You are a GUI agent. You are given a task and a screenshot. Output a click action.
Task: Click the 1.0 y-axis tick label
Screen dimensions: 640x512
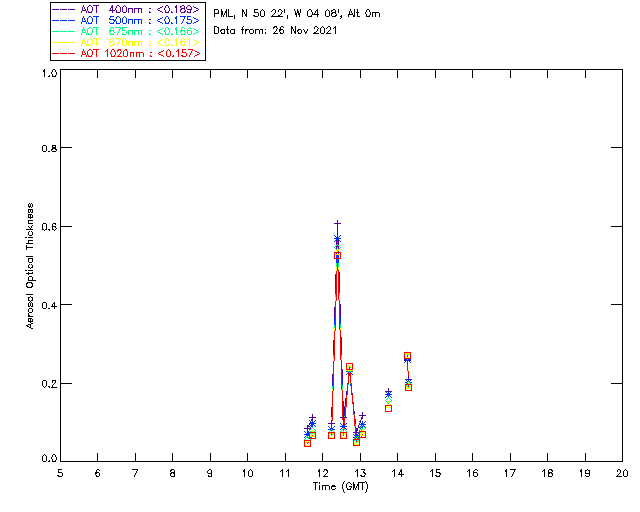[x=49, y=73]
